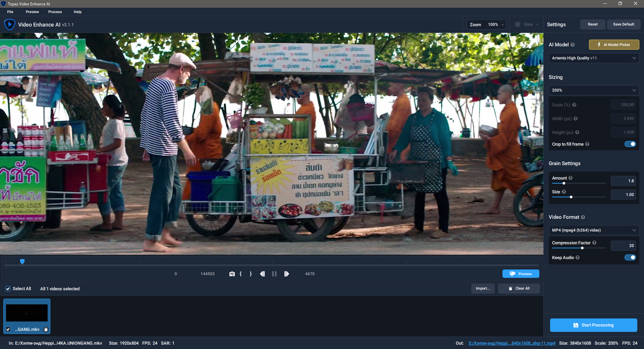644x349 pixels.
Task: Open the MP4 video format dropdown
Action: 594,230
